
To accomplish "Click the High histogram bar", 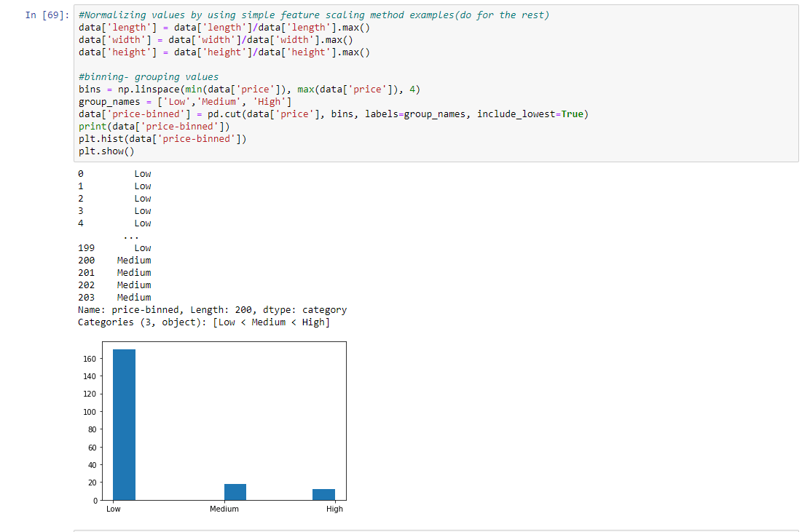I will tap(323, 495).
